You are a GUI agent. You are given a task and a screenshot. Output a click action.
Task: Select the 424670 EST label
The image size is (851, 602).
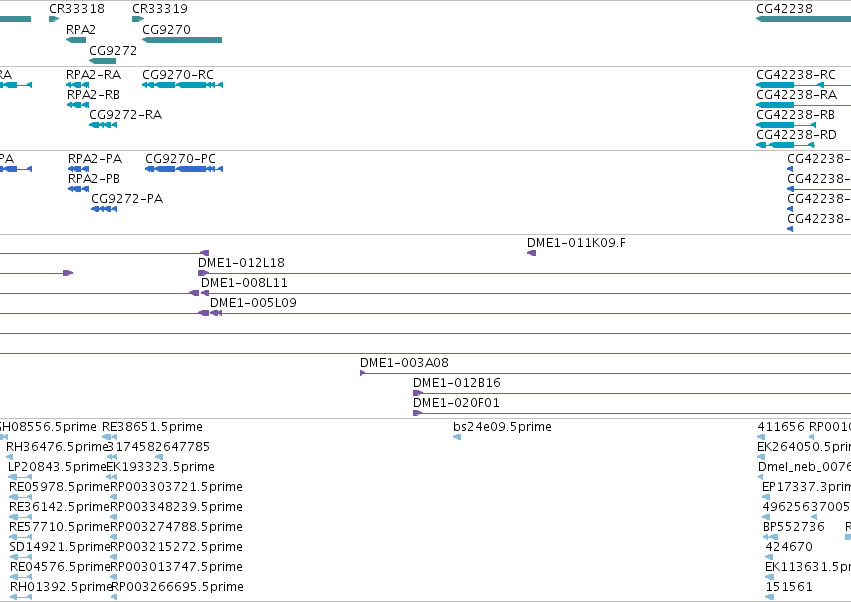[x=789, y=547]
